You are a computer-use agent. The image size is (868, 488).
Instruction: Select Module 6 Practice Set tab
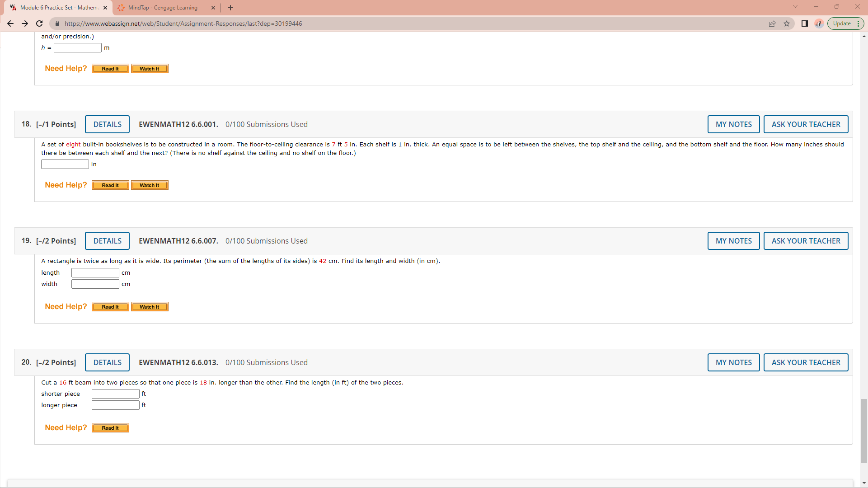click(59, 8)
